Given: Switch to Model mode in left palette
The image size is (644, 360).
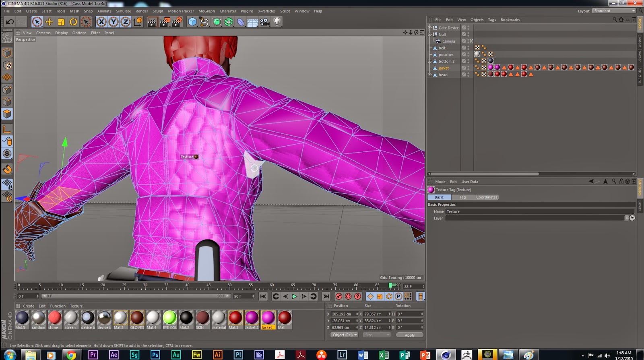Looking at the screenshot, I should pos(7,53).
